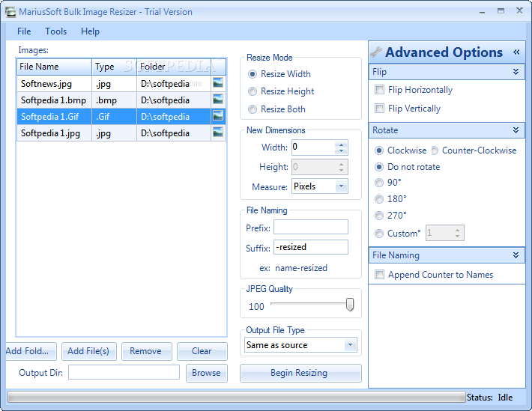Select the 270° rotation option
The height and width of the screenshot is (411, 532).
click(x=379, y=216)
